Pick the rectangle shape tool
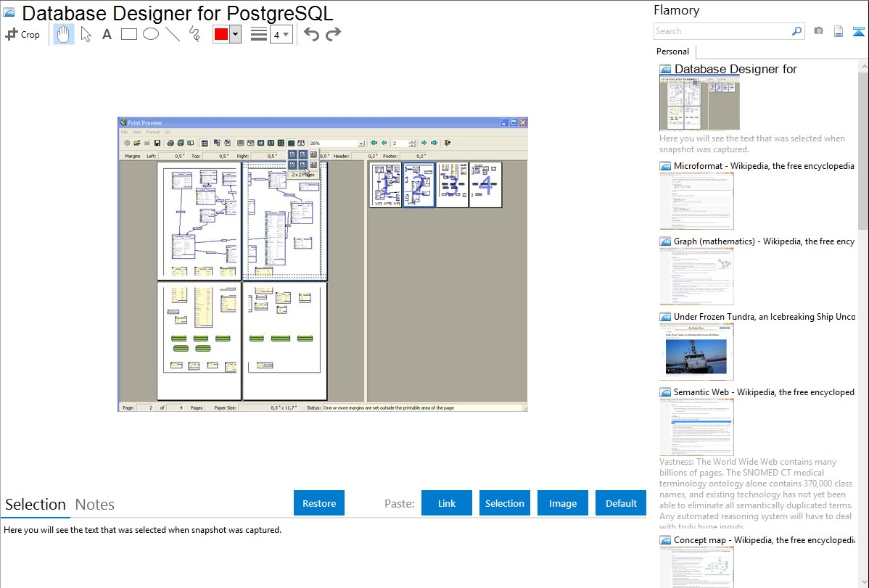Screen dimensions: 869x588 128,34
